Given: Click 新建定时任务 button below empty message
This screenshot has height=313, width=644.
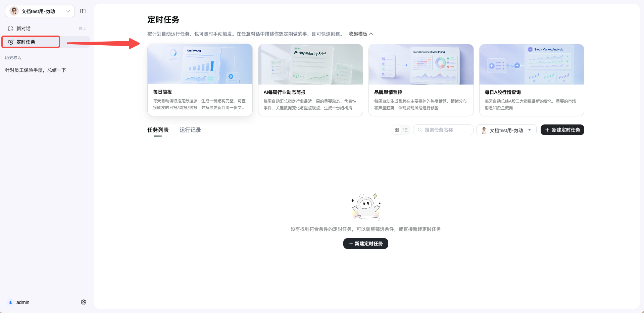Looking at the screenshot, I should pyautogui.click(x=366, y=244).
